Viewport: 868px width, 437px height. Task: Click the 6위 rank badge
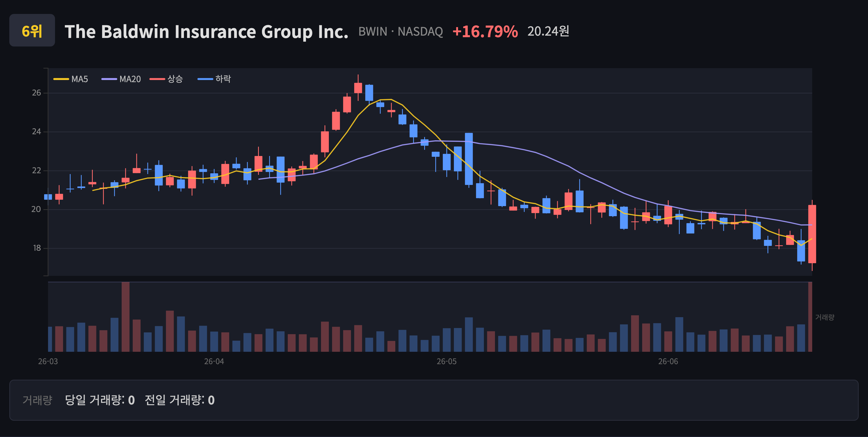pyautogui.click(x=32, y=30)
